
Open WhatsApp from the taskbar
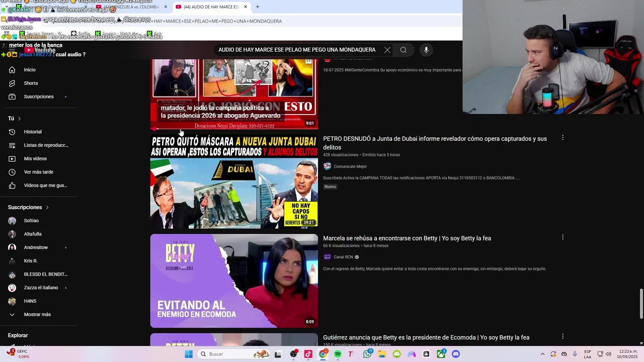pyautogui.click(x=367, y=354)
